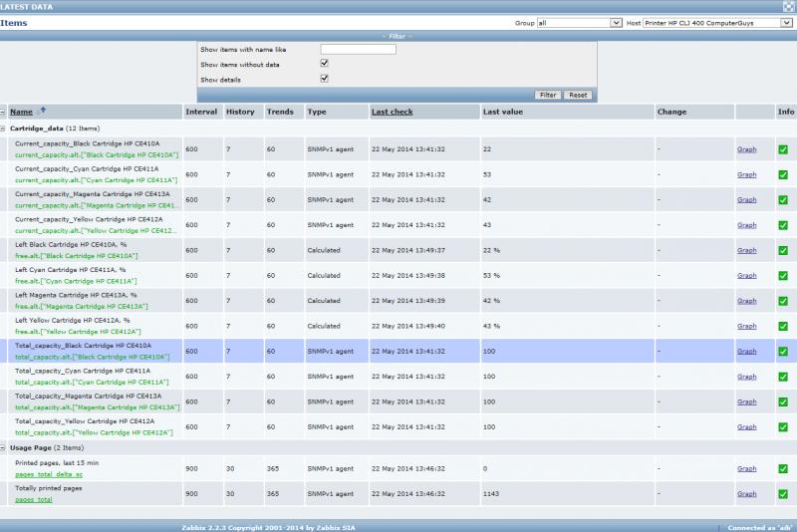
Task: Click the green info icon for Current_capacity_Magenta Cartridge
Action: tap(783, 200)
